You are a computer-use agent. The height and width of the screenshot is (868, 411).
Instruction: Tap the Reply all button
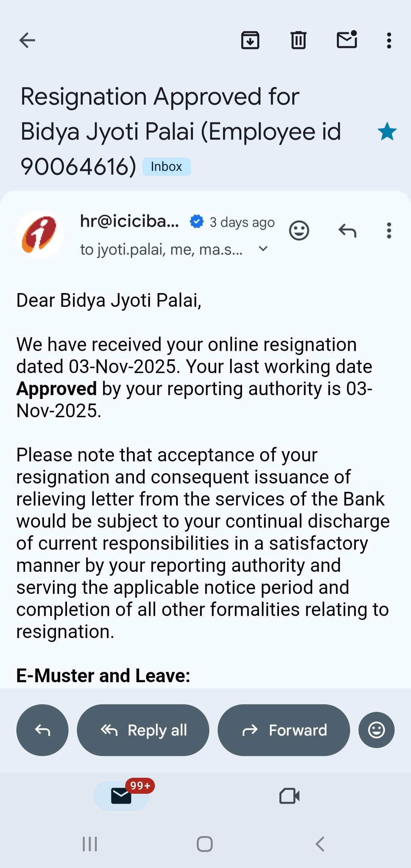coord(143,730)
